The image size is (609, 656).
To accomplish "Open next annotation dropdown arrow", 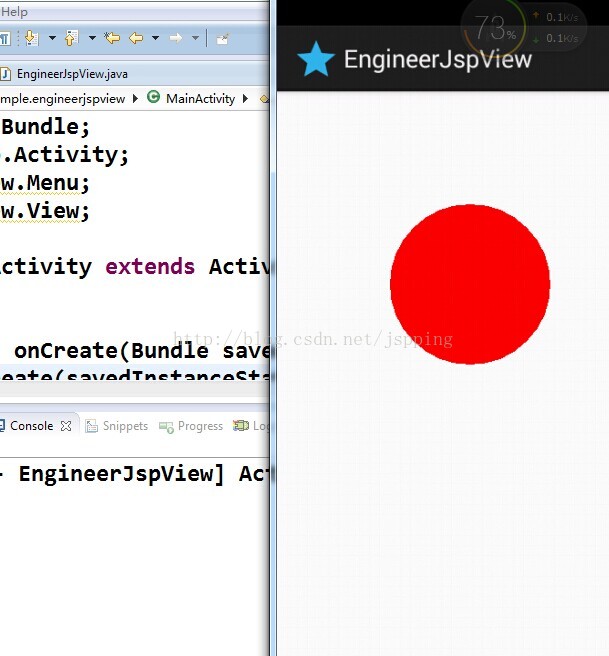I will (x=52, y=38).
